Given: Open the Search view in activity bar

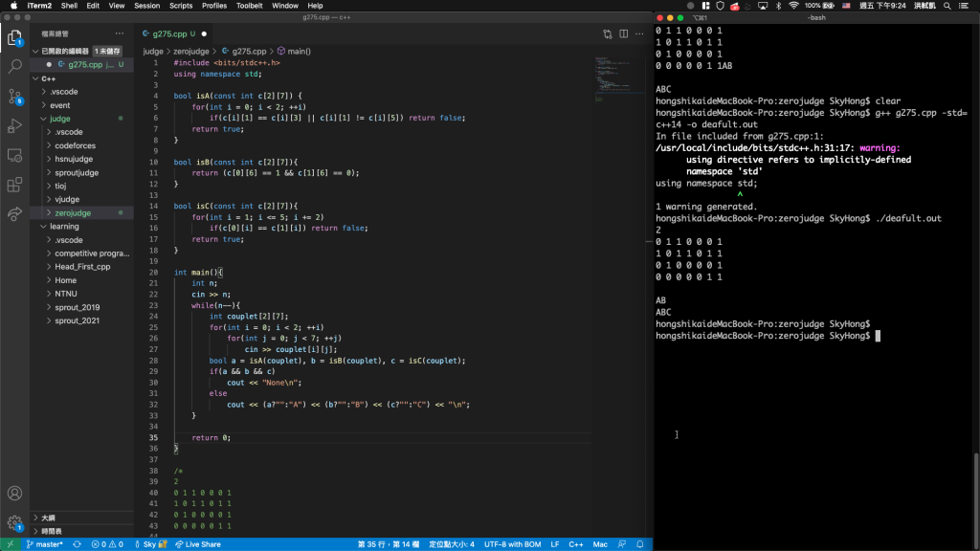Looking at the screenshot, I should [14, 66].
